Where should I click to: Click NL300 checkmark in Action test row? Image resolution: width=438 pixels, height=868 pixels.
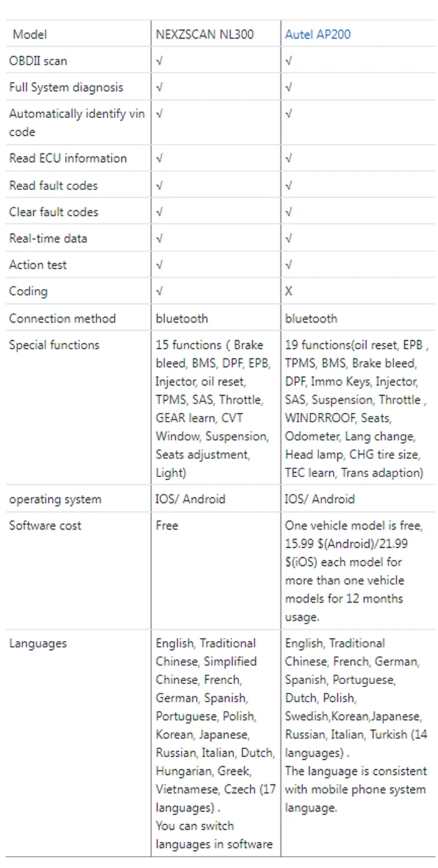[x=160, y=265]
